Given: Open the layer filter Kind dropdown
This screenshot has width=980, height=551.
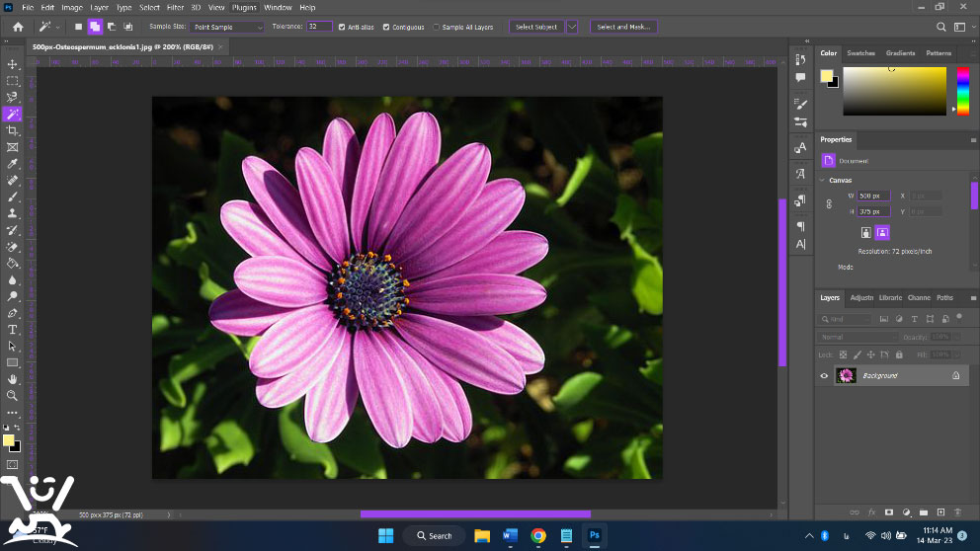Looking at the screenshot, I should pyautogui.click(x=845, y=319).
